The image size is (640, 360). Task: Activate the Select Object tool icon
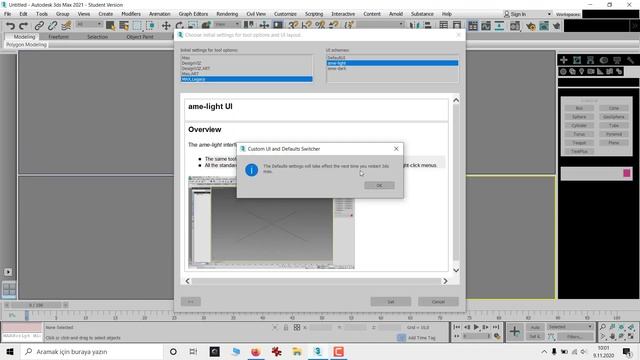point(110,26)
